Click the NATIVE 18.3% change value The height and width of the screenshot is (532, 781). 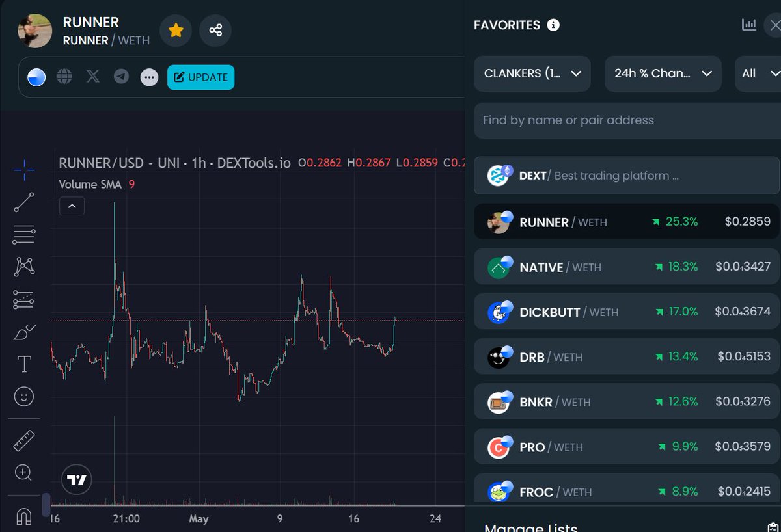point(681,267)
